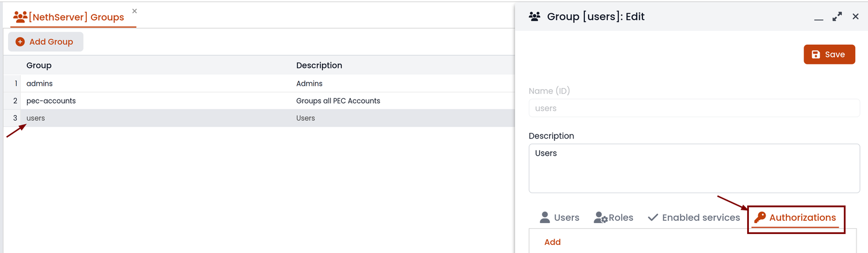Click the floppy disk icon on Save
Image resolution: width=868 pixels, height=253 pixels.
[x=816, y=55]
